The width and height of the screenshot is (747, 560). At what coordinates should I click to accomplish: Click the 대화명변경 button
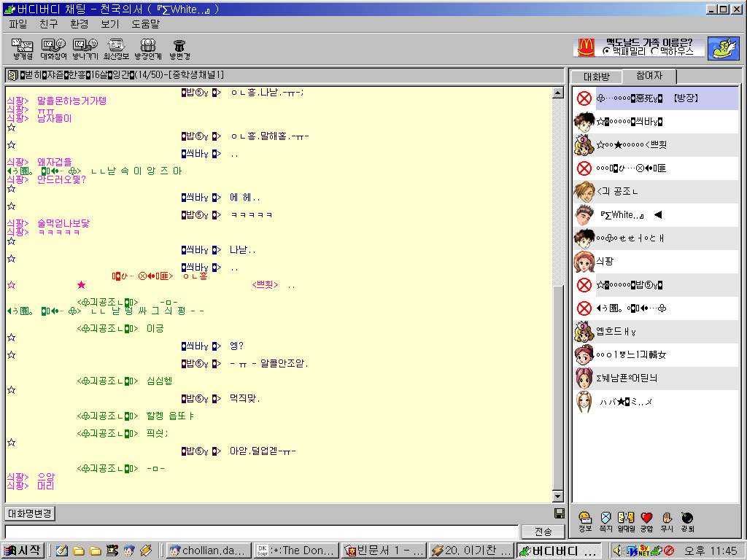[x=29, y=513]
